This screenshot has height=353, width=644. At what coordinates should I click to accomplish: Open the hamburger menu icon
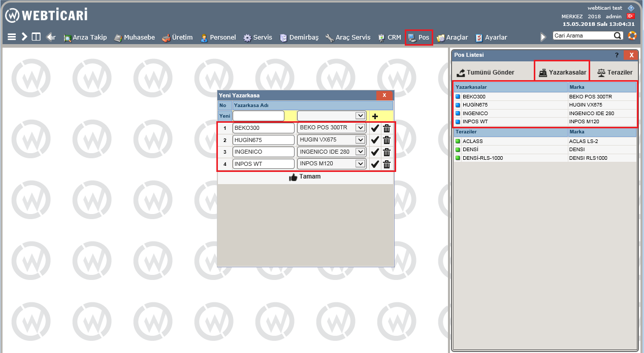12,37
